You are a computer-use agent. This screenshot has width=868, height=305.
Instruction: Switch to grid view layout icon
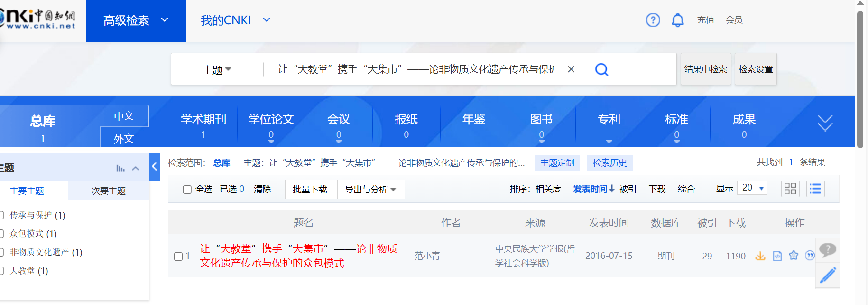coord(790,189)
